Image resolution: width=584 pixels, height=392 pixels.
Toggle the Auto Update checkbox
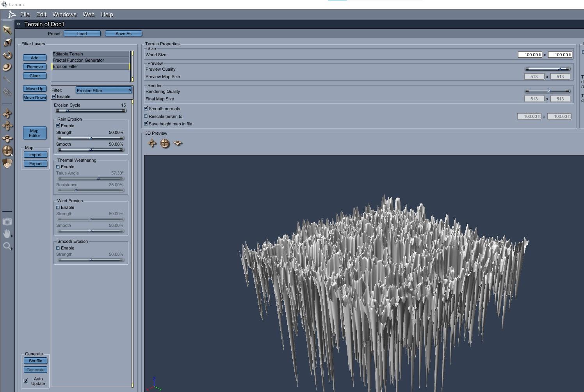coord(26,381)
